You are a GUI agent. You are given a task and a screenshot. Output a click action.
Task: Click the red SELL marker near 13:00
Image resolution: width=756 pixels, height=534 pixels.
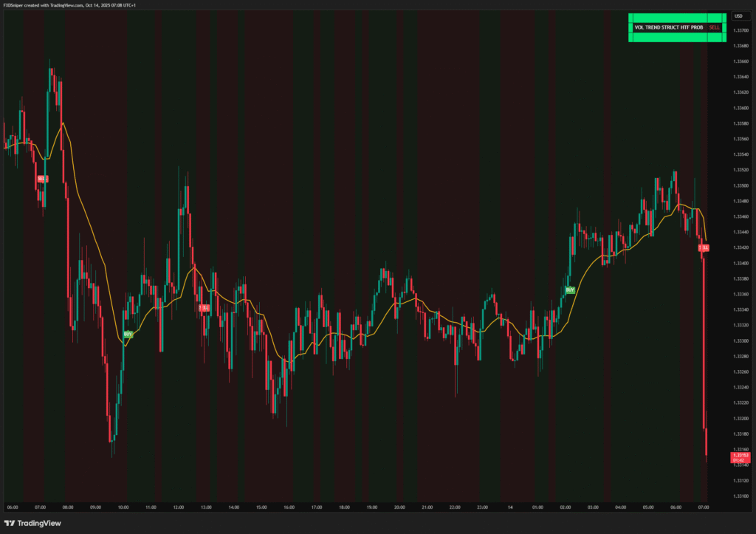[x=204, y=307]
